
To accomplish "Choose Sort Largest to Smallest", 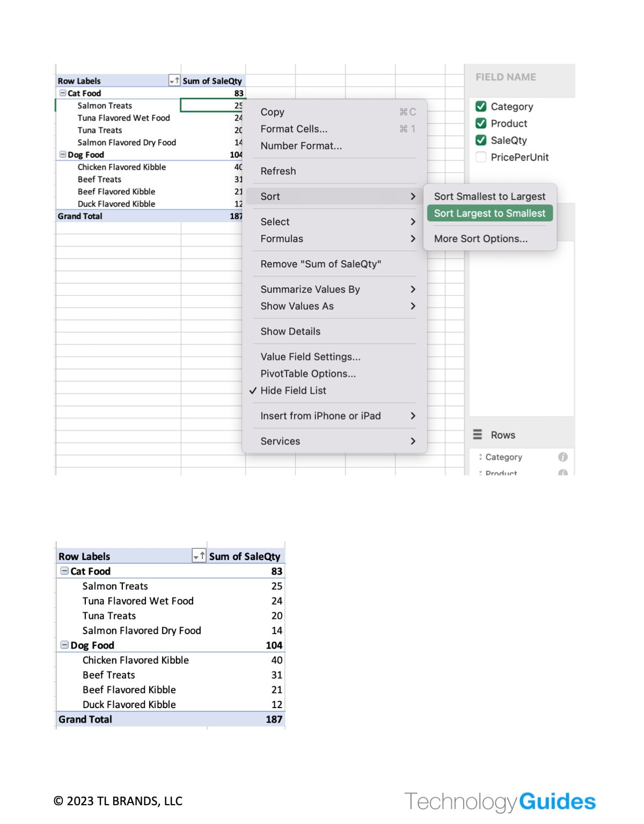I will [x=489, y=213].
